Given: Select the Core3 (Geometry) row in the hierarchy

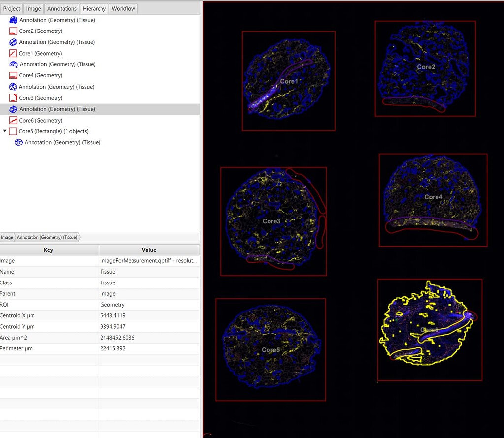Looking at the screenshot, I should (x=39, y=98).
